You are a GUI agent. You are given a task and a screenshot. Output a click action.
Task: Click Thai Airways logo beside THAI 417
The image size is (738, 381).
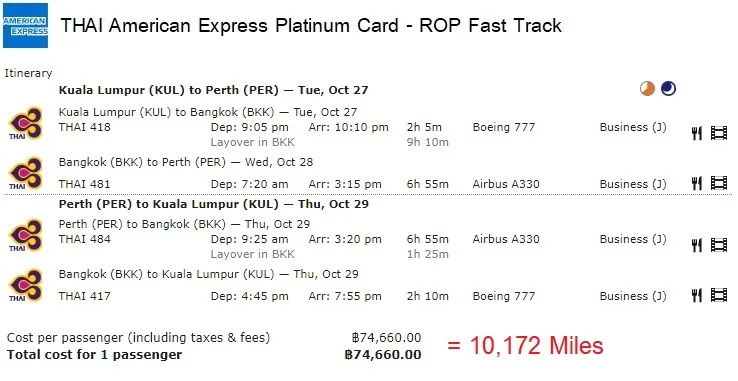click(26, 285)
